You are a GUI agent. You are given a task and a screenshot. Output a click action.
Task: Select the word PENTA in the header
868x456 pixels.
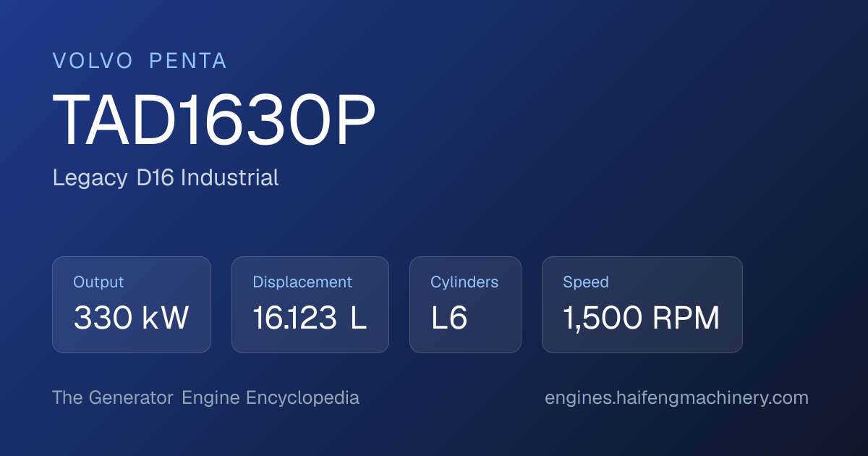pos(188,62)
